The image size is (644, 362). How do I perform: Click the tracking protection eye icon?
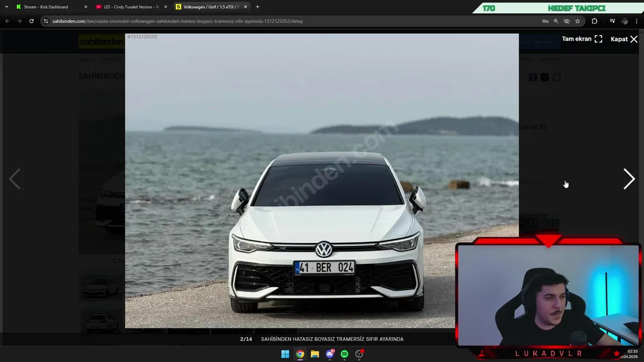pos(567,21)
